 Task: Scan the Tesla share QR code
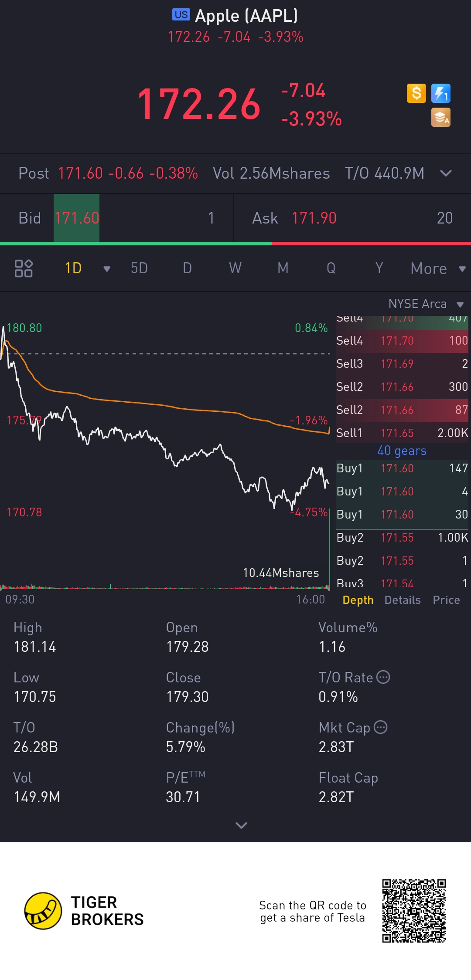click(414, 911)
